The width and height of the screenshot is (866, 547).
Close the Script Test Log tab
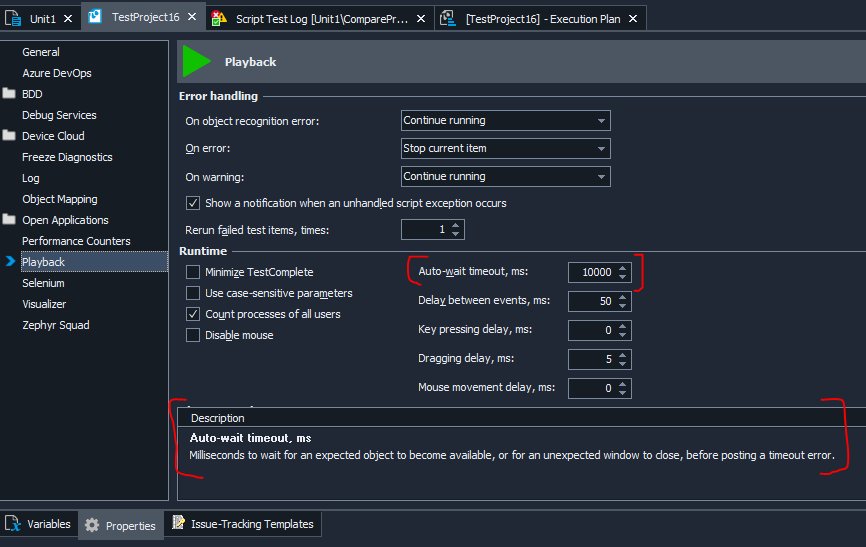click(421, 19)
